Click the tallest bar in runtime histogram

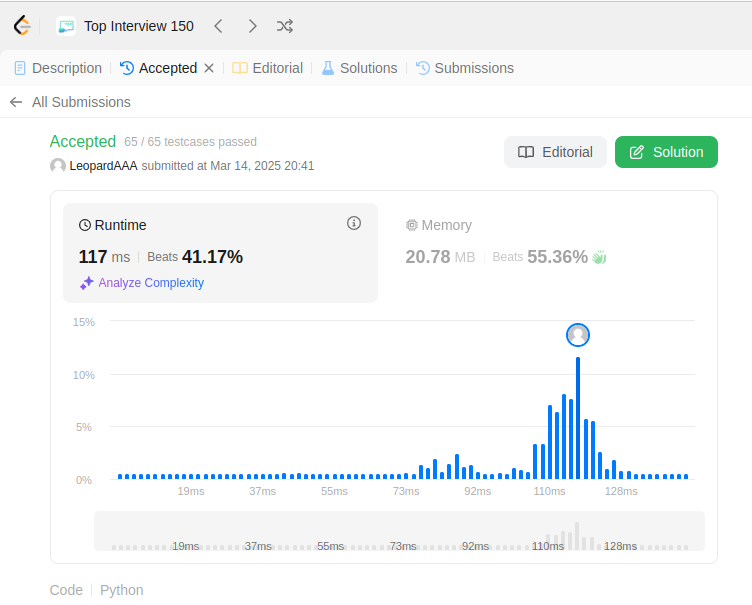click(578, 418)
